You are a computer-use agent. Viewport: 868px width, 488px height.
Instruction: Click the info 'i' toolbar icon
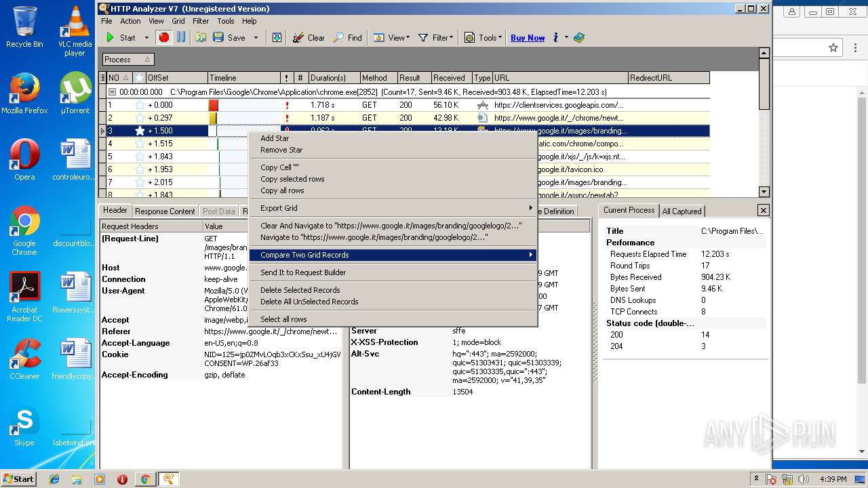tap(555, 38)
